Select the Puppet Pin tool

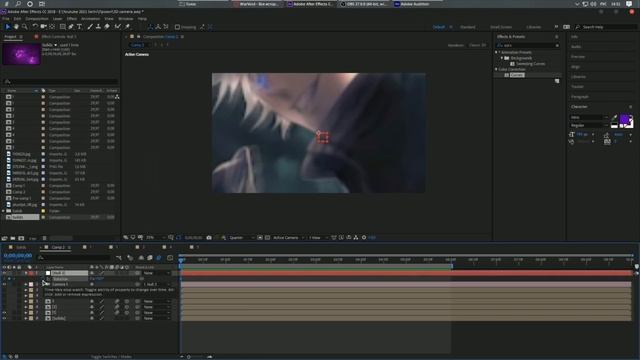tap(127, 27)
